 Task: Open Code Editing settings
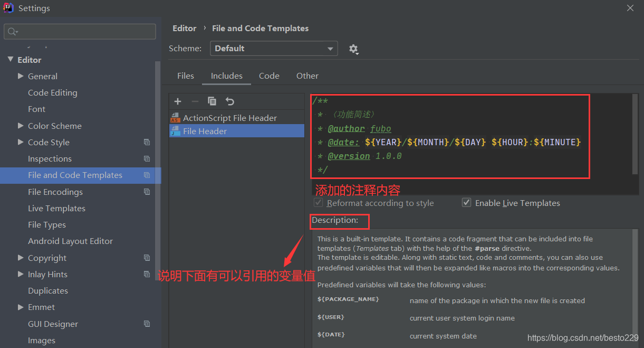pyautogui.click(x=53, y=92)
